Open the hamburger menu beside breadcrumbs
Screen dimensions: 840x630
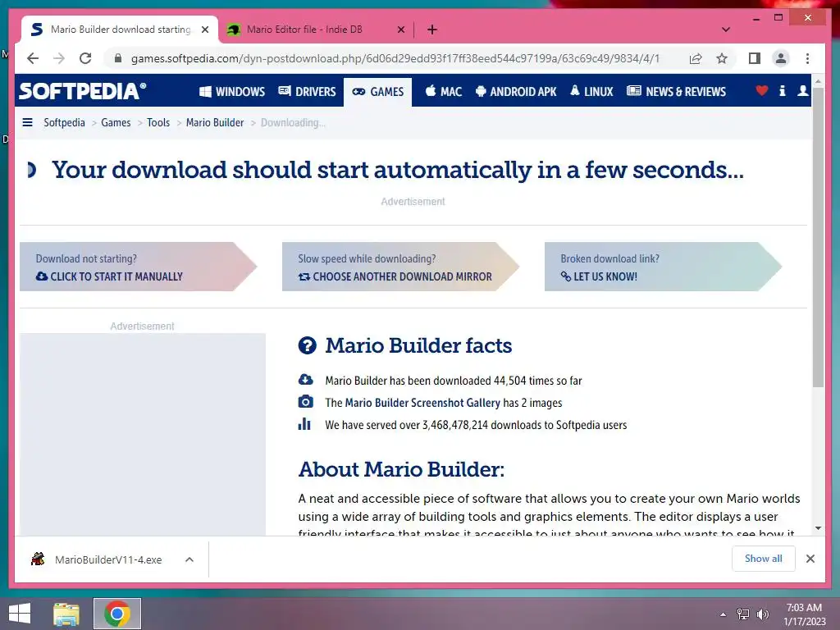pyautogui.click(x=27, y=123)
